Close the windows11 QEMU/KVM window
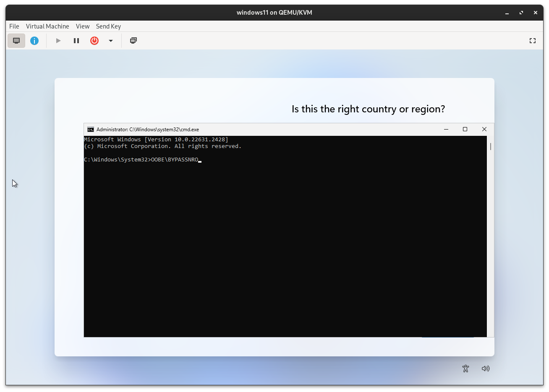 pyautogui.click(x=536, y=13)
